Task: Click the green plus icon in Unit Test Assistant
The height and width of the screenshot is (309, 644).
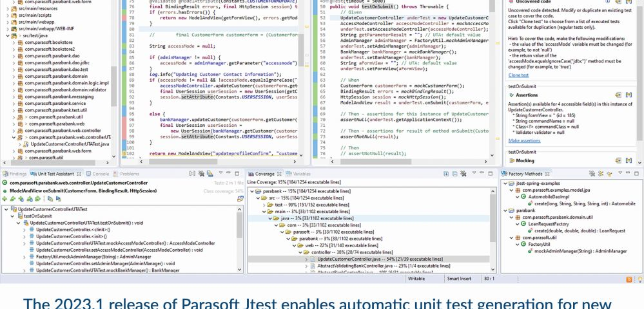Action: (x=5, y=199)
